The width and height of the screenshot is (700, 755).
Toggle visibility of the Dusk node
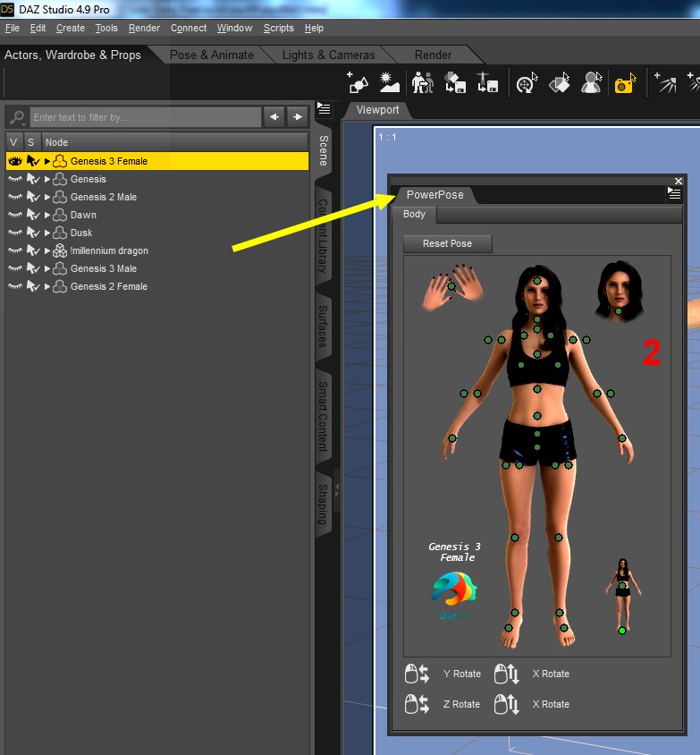coord(15,233)
